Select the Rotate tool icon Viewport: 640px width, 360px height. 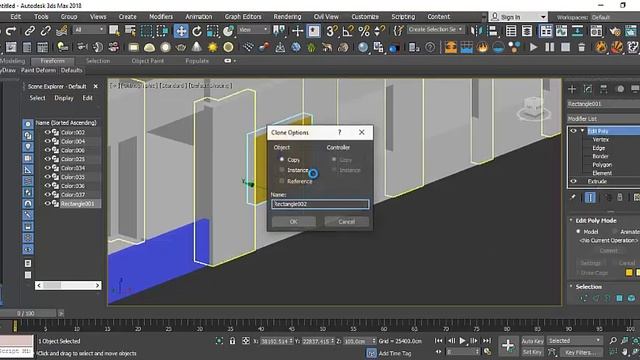(x=197, y=31)
